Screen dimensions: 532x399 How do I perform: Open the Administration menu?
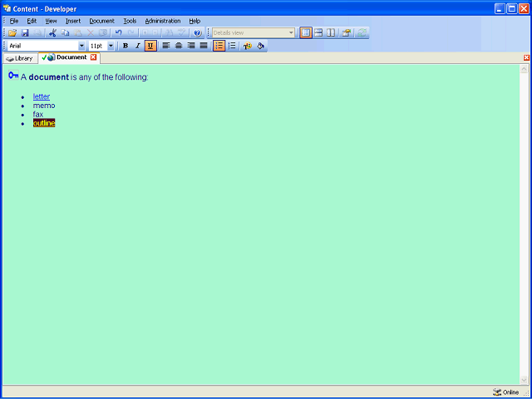click(163, 21)
